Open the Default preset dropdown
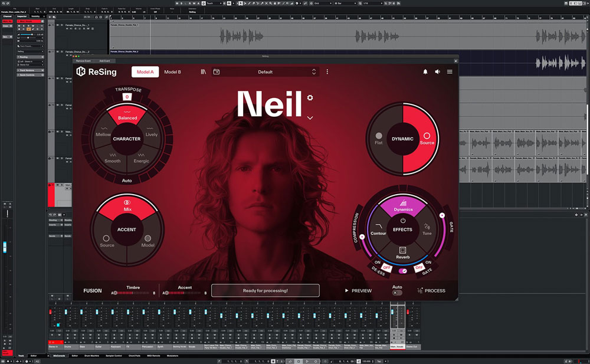Screen dimensions: 590x364 click(x=265, y=72)
